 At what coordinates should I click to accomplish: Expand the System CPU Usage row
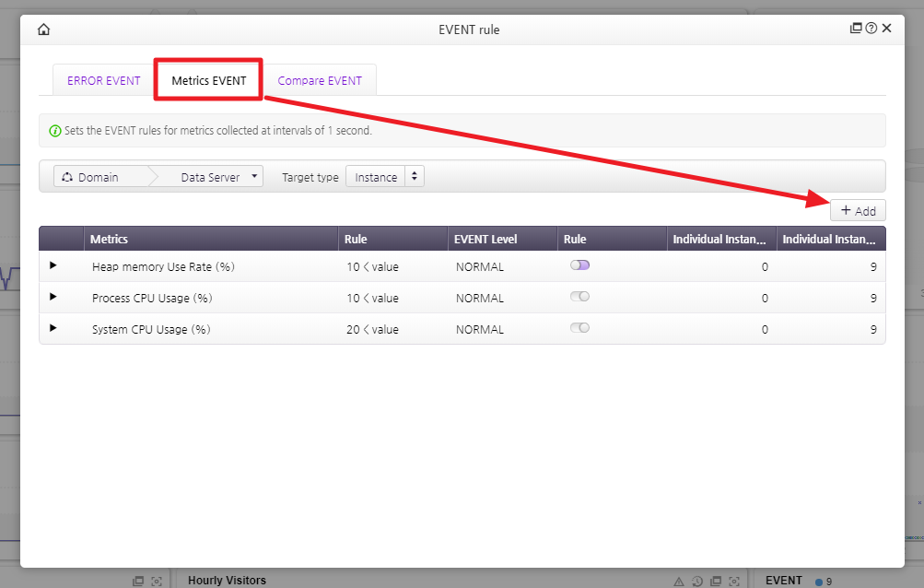pyautogui.click(x=53, y=328)
